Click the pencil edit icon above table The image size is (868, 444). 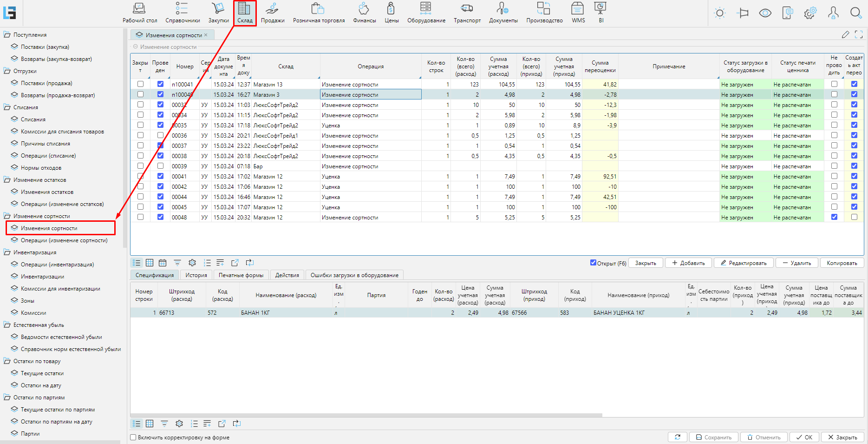(x=845, y=35)
